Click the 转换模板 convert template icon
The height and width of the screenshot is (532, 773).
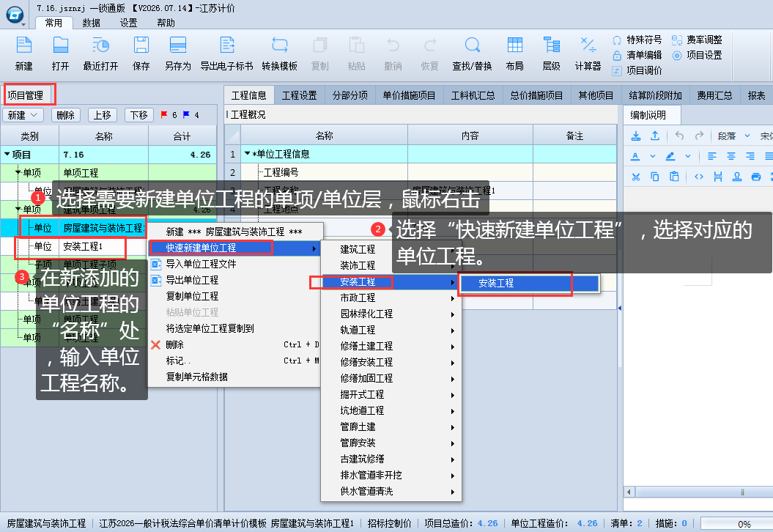click(279, 45)
